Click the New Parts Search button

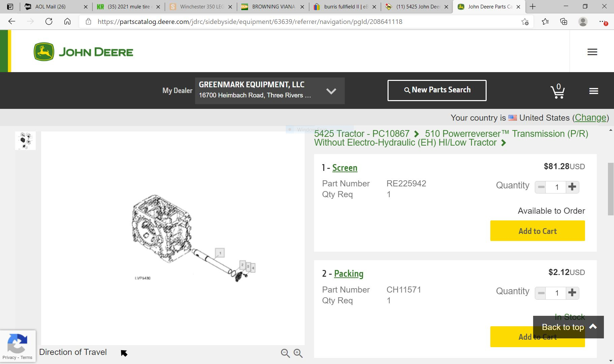(437, 90)
